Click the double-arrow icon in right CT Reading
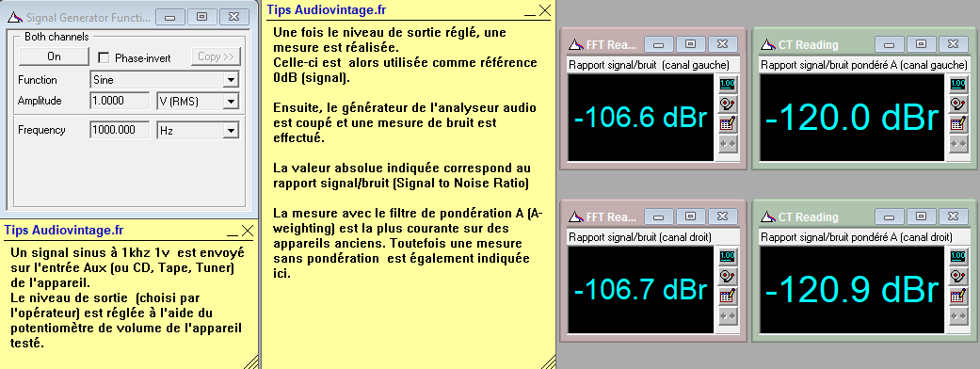980x369 pixels. [x=958, y=316]
